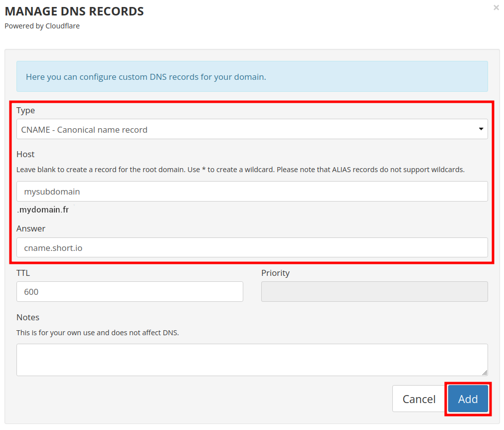Screen dimensions: 504x430
Task: Click the Type field label
Action: point(26,110)
